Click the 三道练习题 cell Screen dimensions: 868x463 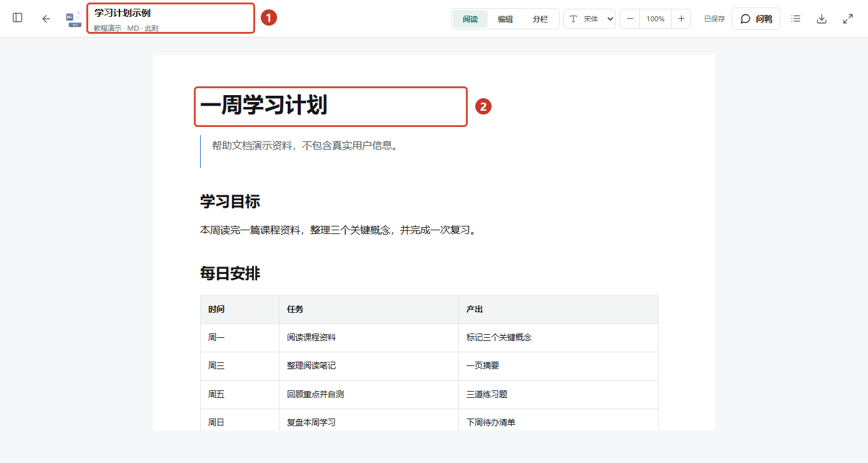558,395
